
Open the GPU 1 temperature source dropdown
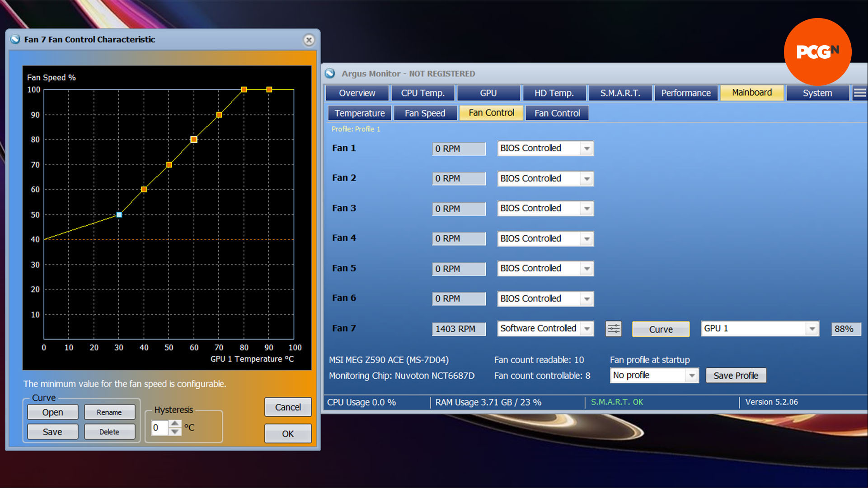812,329
